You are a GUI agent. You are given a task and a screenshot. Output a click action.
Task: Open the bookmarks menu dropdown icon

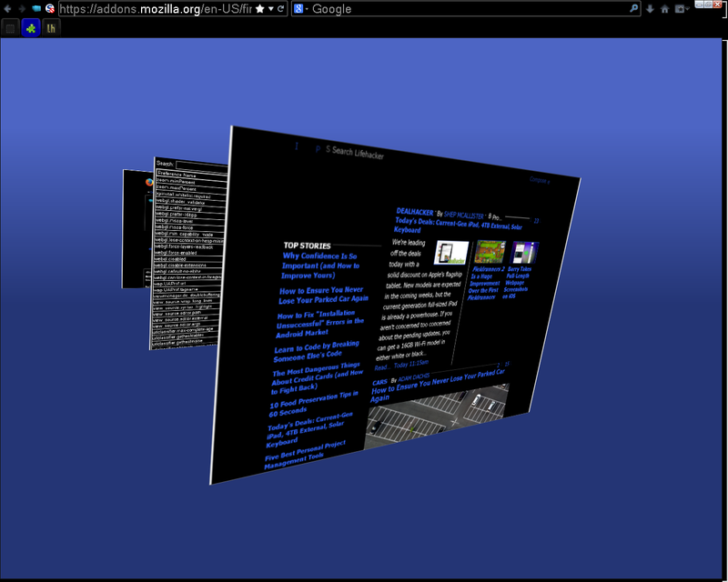pyautogui.click(x=682, y=9)
